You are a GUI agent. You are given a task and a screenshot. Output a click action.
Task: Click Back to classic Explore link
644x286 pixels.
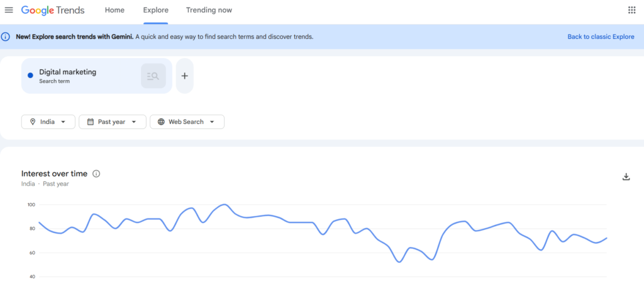tap(600, 37)
